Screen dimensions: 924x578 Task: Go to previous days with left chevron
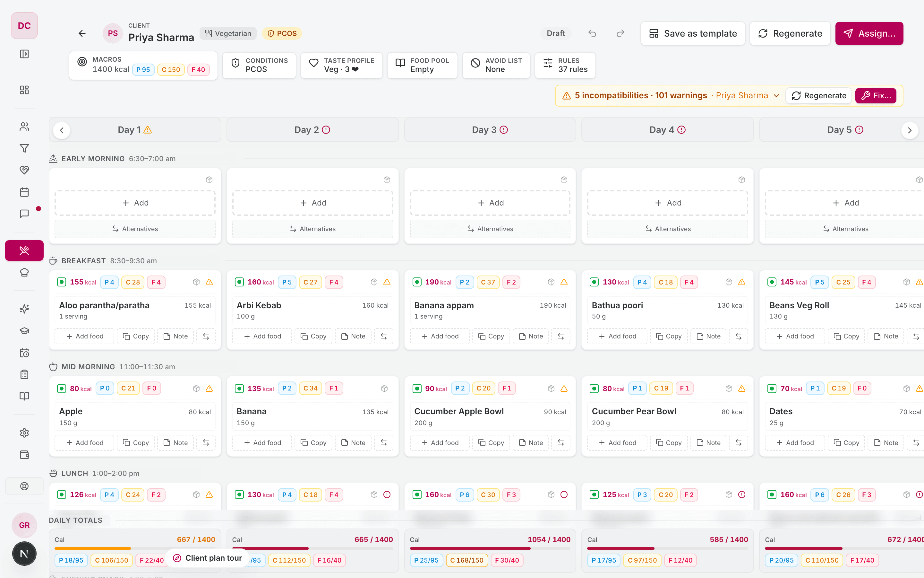(x=62, y=130)
